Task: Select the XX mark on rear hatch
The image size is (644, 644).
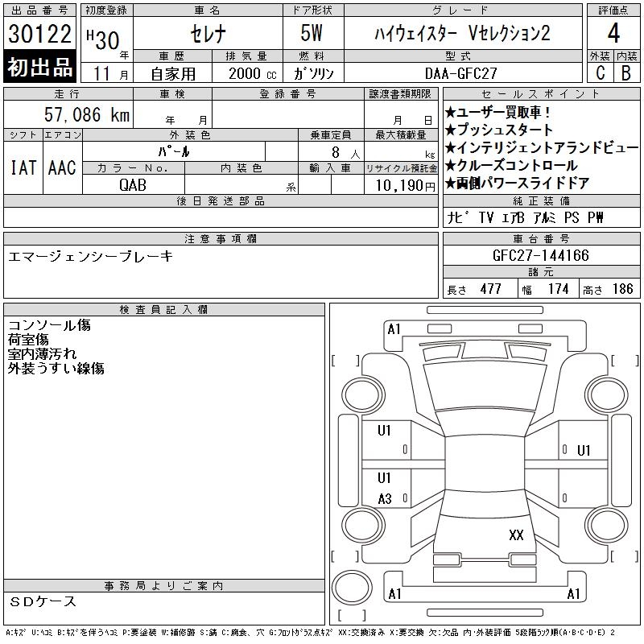Action: point(516,535)
